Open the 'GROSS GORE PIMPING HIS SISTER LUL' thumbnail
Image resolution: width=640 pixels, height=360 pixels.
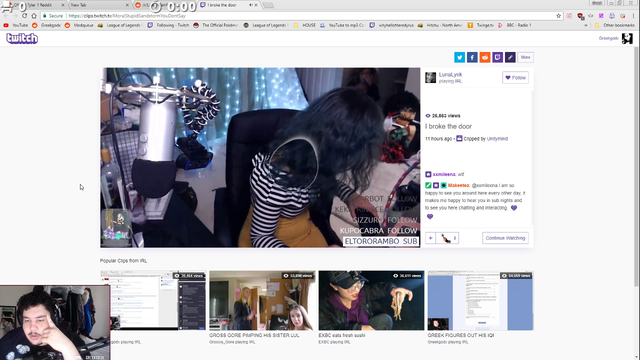(x=262, y=300)
